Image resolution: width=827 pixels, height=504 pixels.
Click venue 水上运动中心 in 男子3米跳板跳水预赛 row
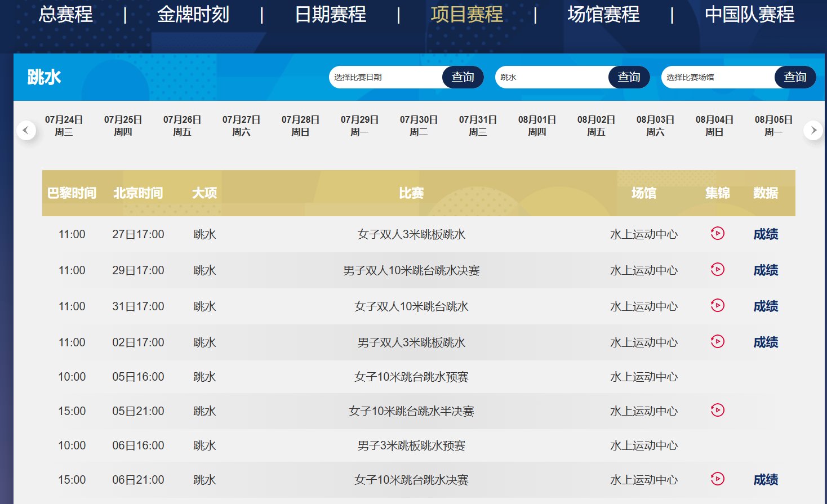tap(644, 445)
